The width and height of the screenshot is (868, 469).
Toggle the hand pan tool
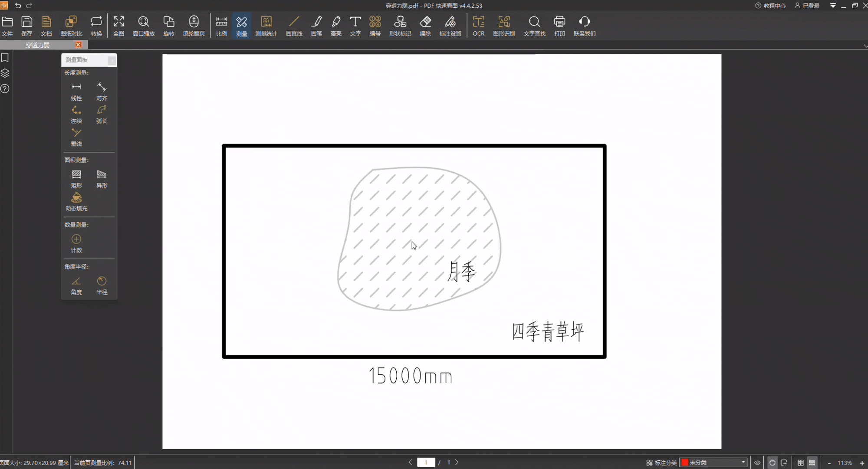pos(772,463)
